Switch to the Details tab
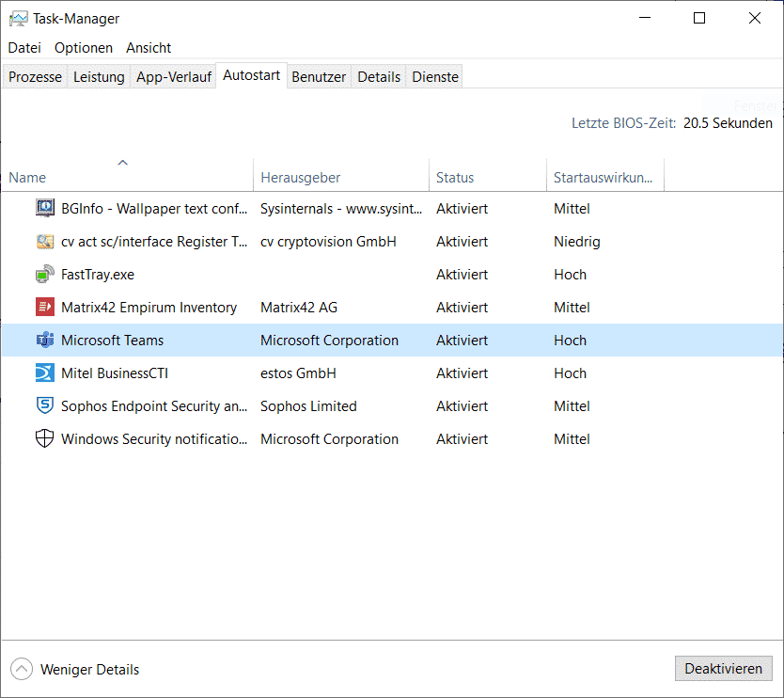 tap(379, 77)
